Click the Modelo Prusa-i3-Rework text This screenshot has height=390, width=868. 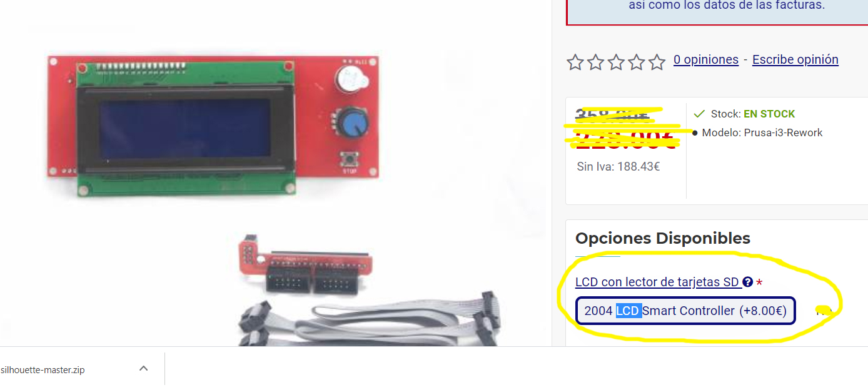[762, 132]
